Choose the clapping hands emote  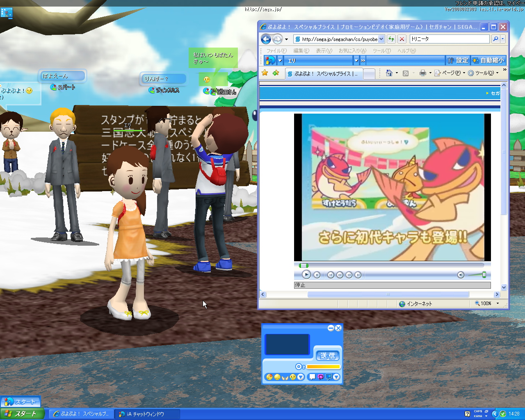285,377
